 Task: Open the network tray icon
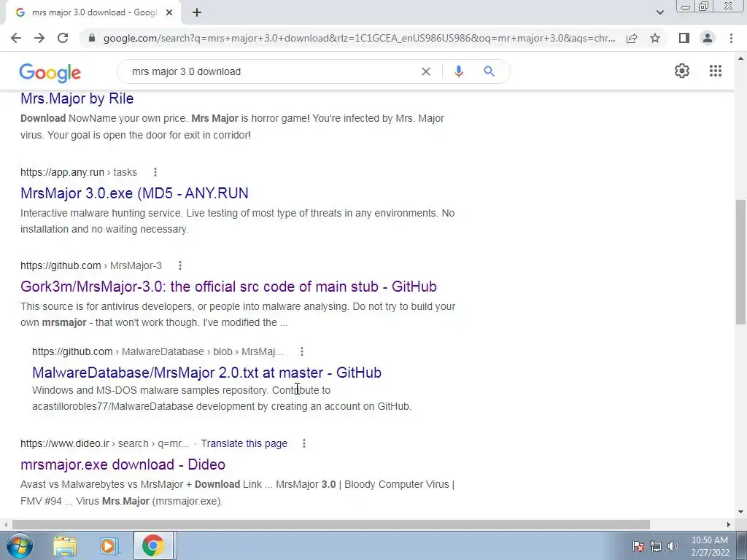coord(656,545)
